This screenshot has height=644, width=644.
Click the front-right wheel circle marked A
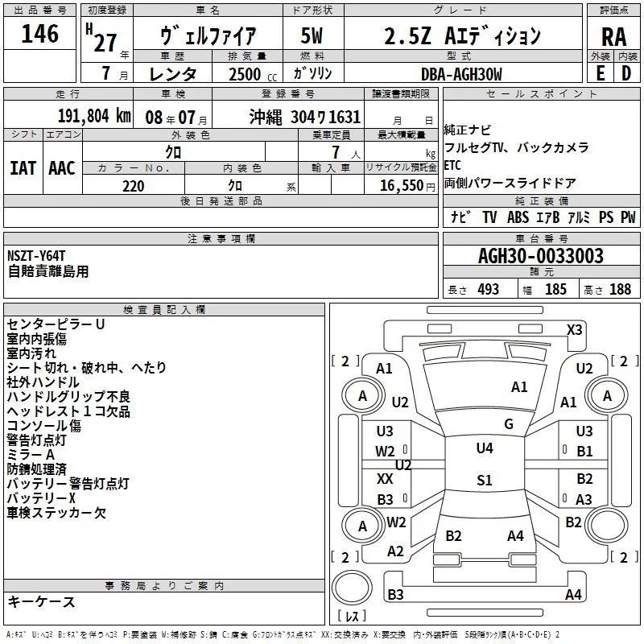tap(608, 395)
